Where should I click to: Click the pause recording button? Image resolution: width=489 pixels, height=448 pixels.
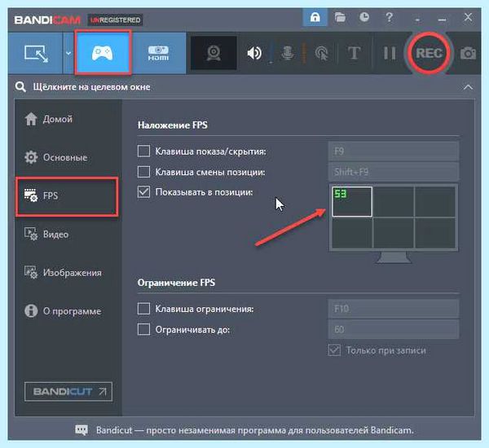point(390,53)
